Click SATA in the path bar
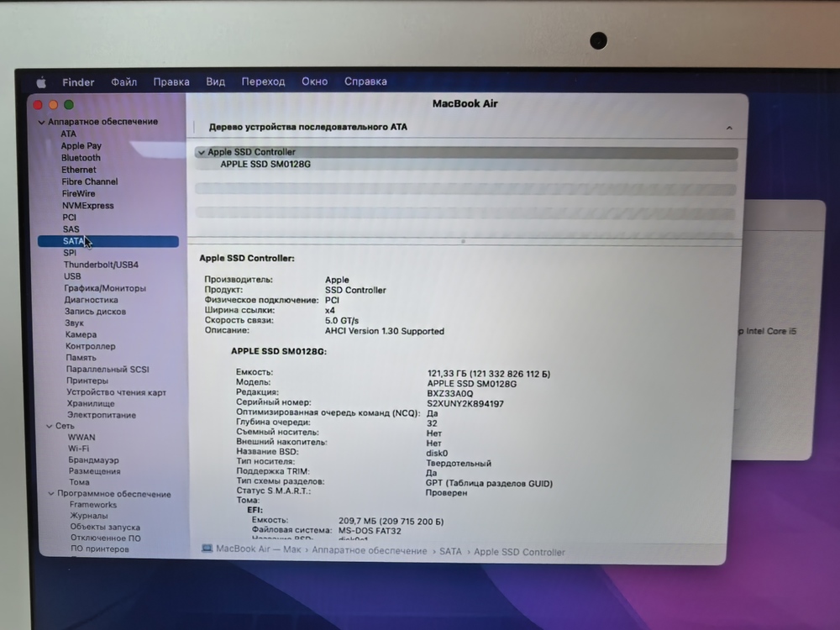 coord(450,551)
